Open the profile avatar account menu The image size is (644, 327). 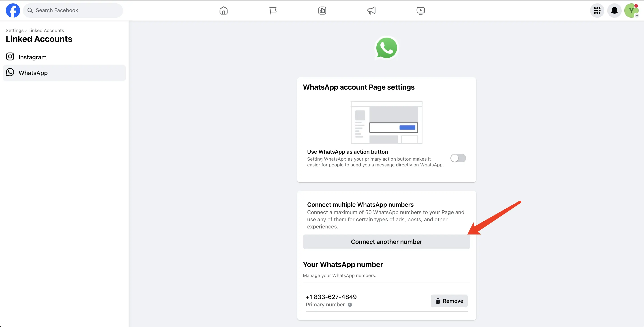coord(631,11)
